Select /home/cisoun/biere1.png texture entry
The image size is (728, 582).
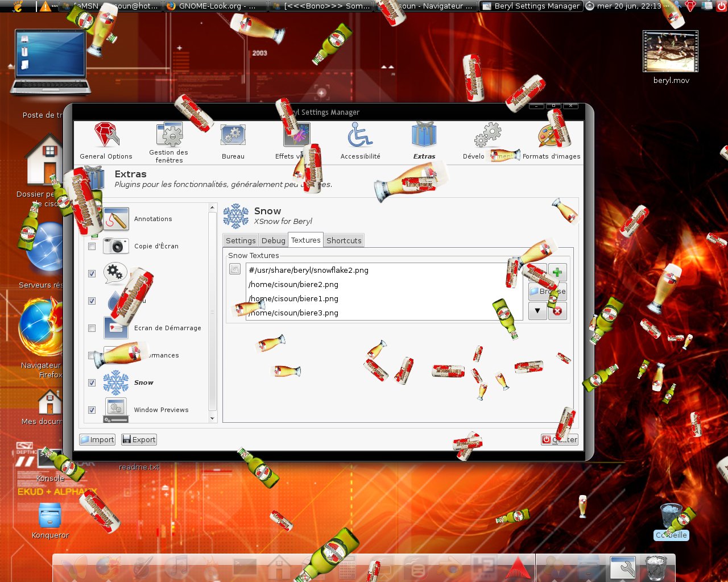[384, 298]
